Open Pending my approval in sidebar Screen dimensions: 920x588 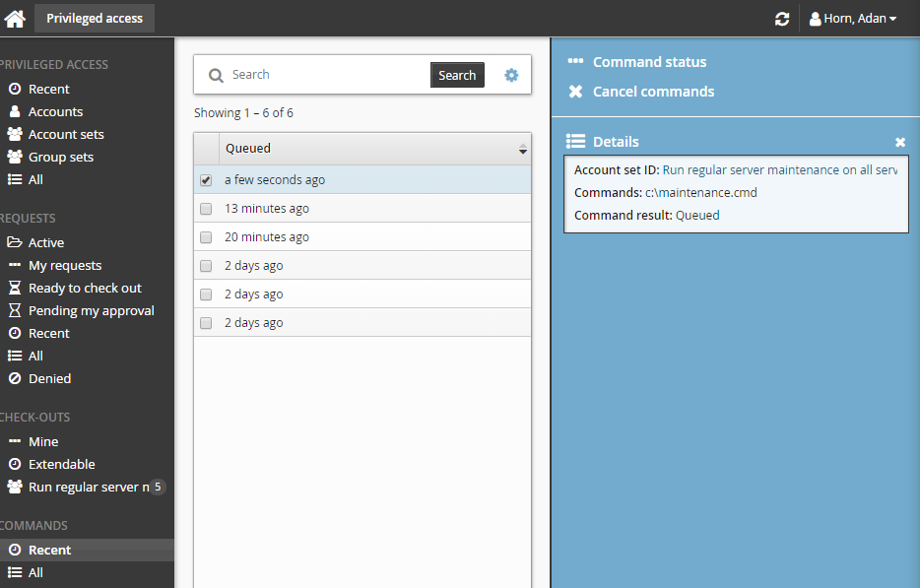coord(91,310)
